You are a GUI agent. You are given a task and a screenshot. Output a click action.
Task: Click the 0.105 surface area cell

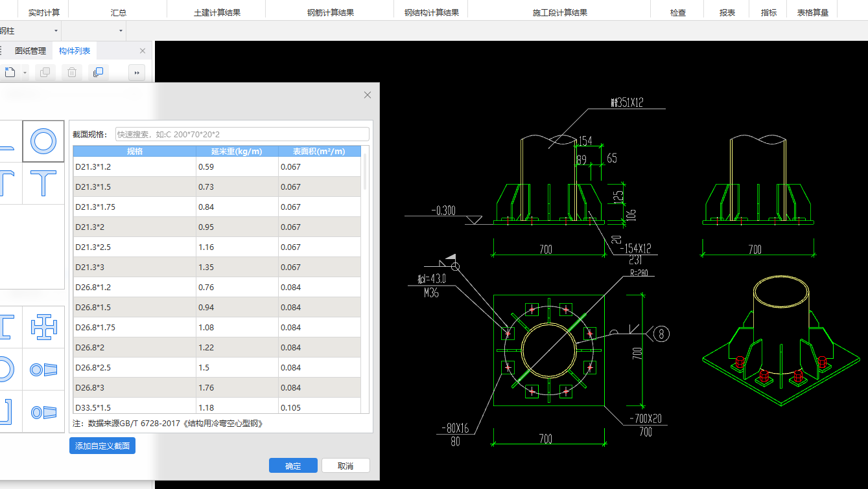pyautogui.click(x=319, y=406)
